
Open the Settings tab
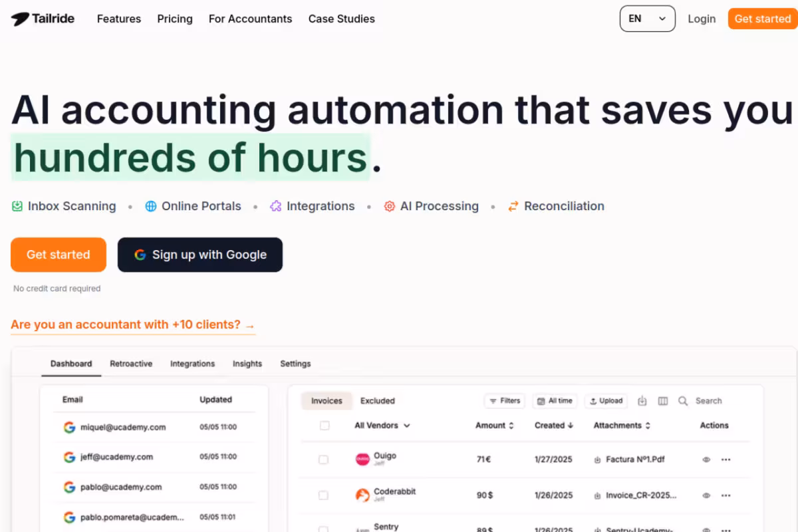[295, 364]
